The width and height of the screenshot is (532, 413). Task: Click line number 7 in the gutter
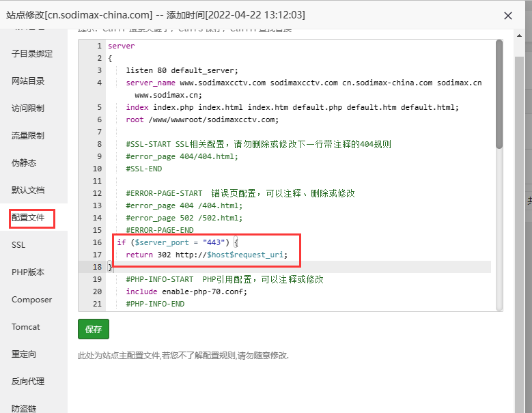[99, 132]
